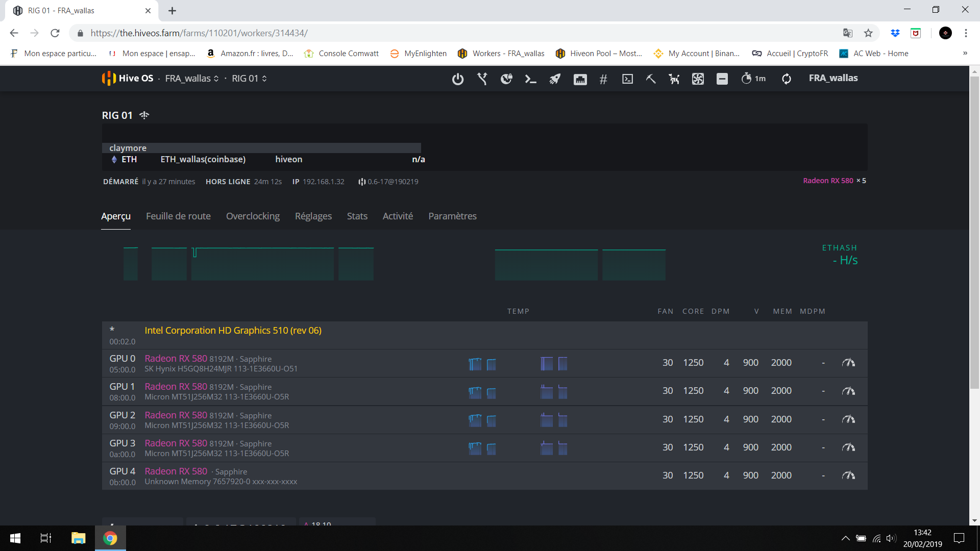Show hidden system tray icons

845,538
